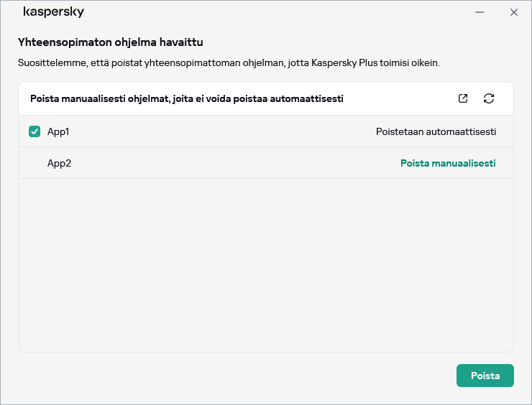Click the empty footer area left of Poista
This screenshot has width=532, height=405.
point(230,376)
